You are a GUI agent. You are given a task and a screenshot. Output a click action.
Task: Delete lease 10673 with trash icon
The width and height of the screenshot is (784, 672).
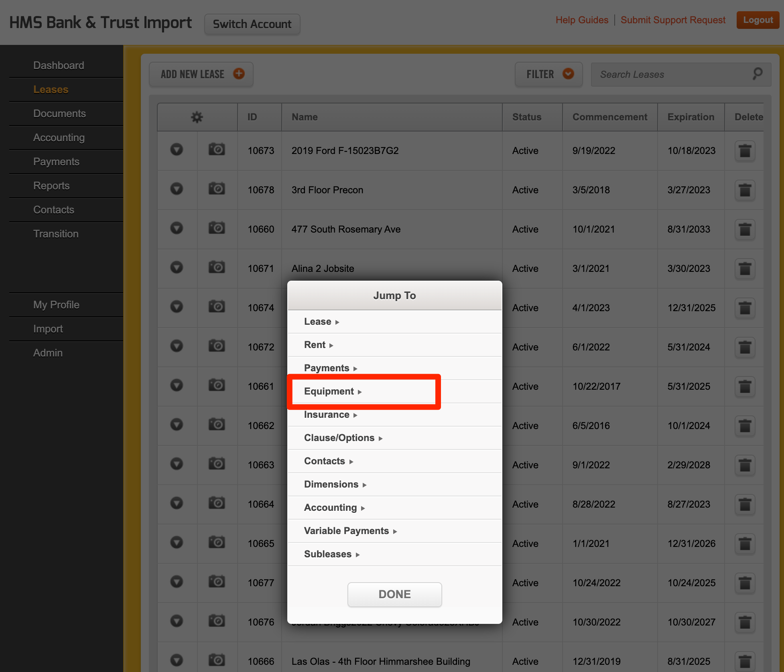[x=745, y=151]
